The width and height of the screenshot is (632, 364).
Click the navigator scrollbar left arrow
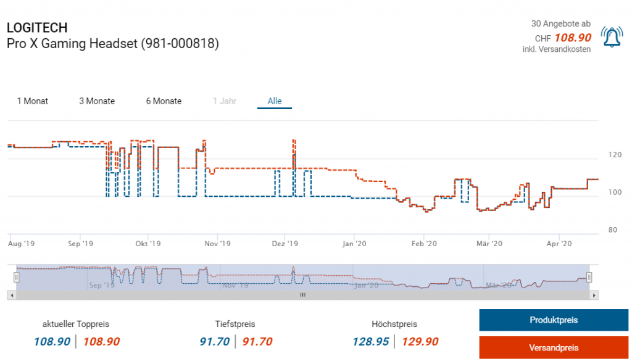(x=10, y=296)
